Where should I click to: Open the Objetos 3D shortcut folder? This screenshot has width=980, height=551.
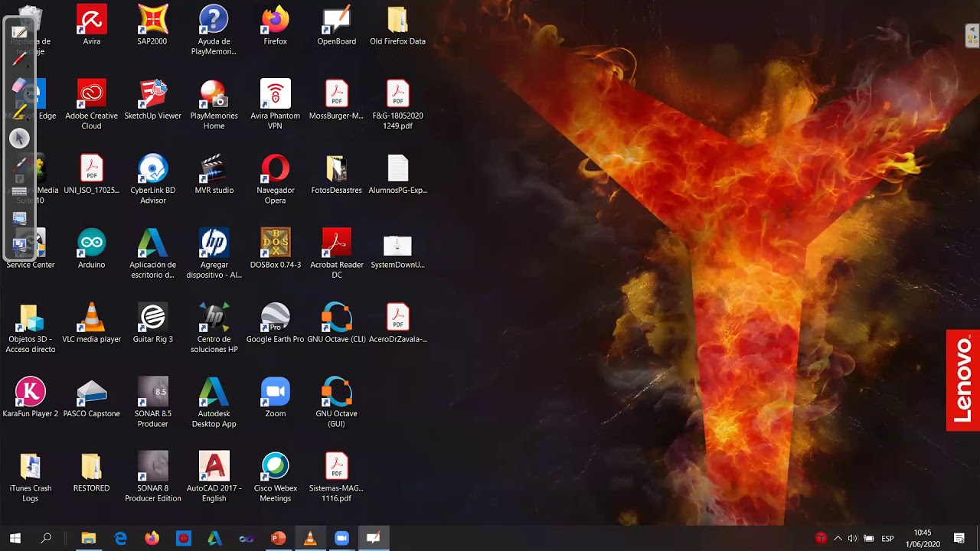(31, 328)
